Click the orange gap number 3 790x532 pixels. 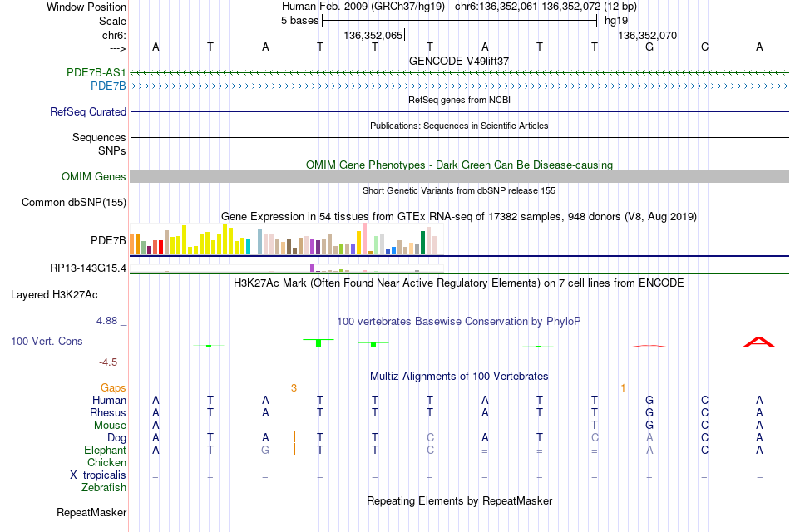[294, 388]
